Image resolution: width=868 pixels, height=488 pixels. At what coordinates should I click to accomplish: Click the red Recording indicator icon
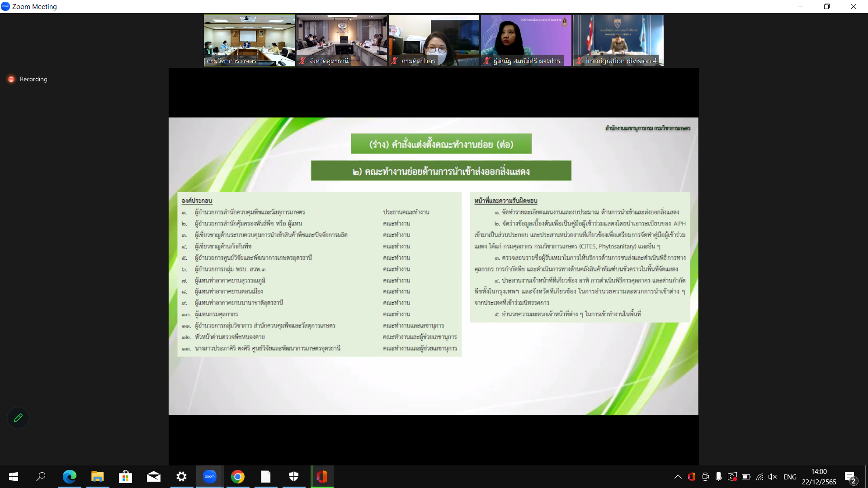click(11, 79)
